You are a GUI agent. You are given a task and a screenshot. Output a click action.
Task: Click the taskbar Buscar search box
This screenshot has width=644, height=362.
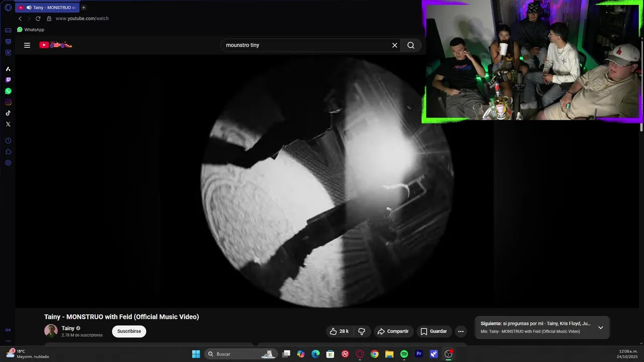(241, 354)
